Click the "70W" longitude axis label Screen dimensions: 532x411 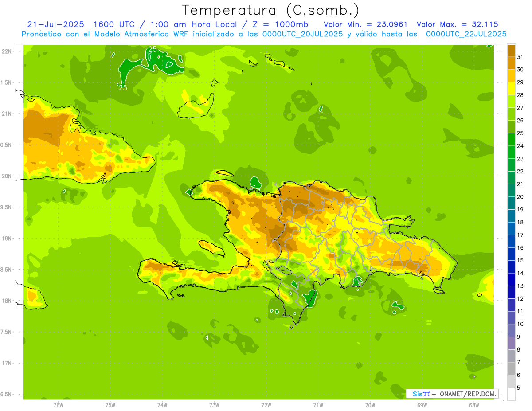(370, 405)
